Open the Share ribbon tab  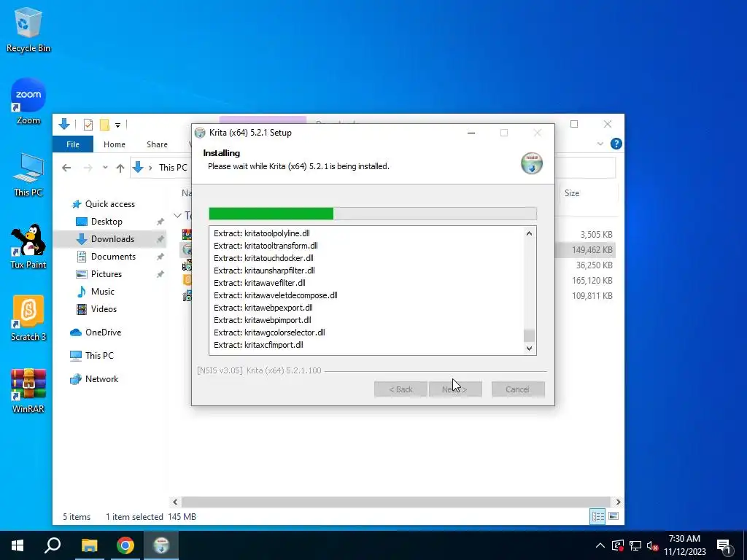pos(158,144)
